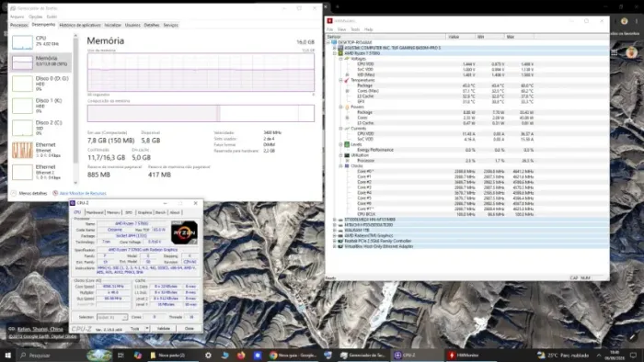Expand the Realtek PCIe 2.5GbE Family Controller node
Screen dimensions: 644x362
[335, 241]
